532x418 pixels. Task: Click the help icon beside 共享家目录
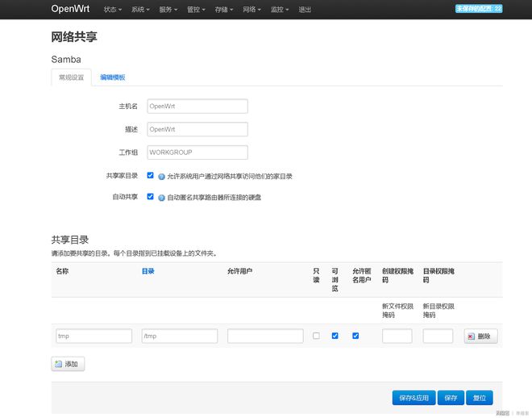(161, 176)
